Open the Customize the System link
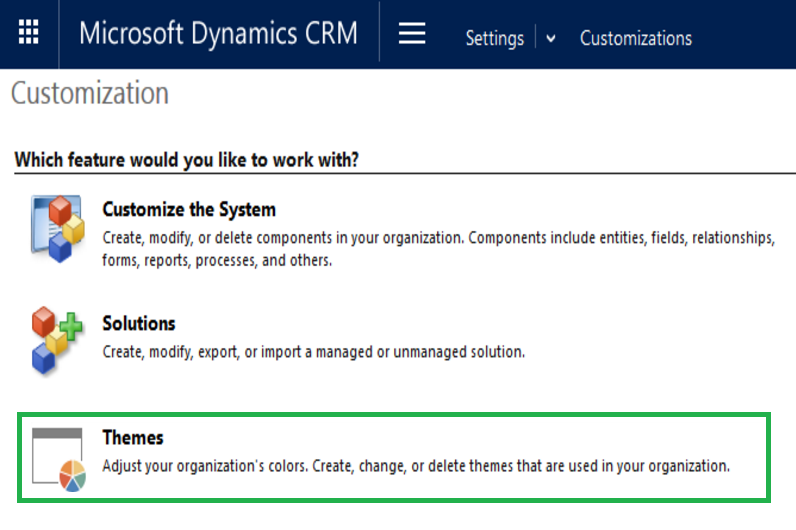Screen dimensions: 796x530 point(189,209)
